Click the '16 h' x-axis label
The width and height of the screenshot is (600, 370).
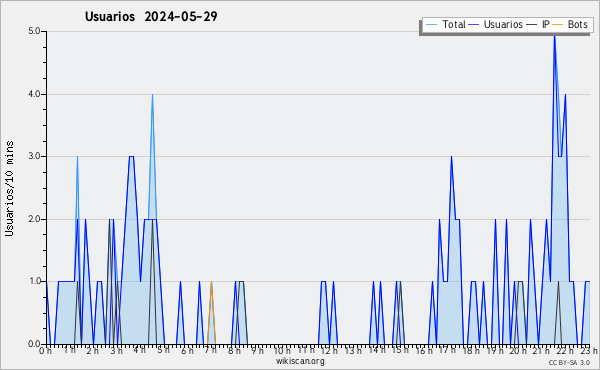[424, 351]
